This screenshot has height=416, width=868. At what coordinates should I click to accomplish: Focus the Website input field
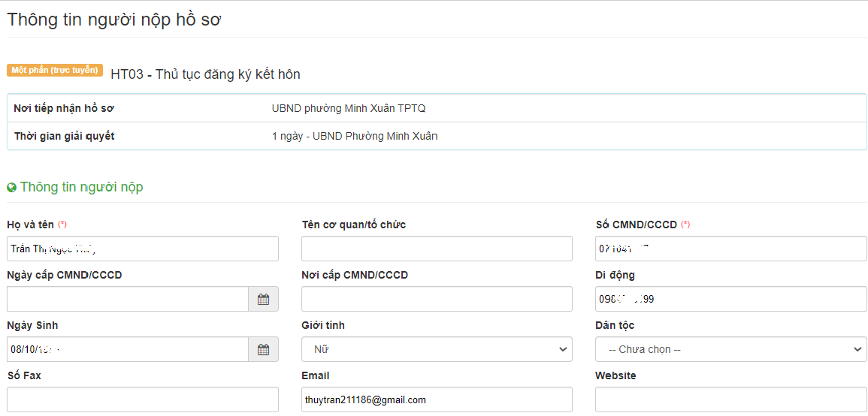point(730,399)
